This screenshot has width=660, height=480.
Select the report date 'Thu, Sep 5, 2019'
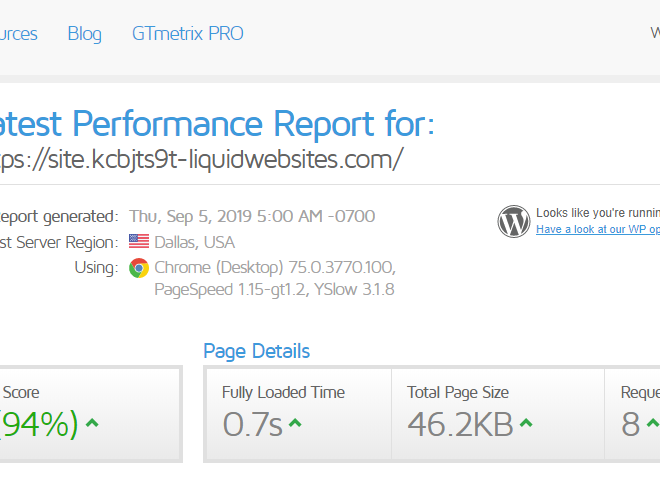tap(189, 216)
